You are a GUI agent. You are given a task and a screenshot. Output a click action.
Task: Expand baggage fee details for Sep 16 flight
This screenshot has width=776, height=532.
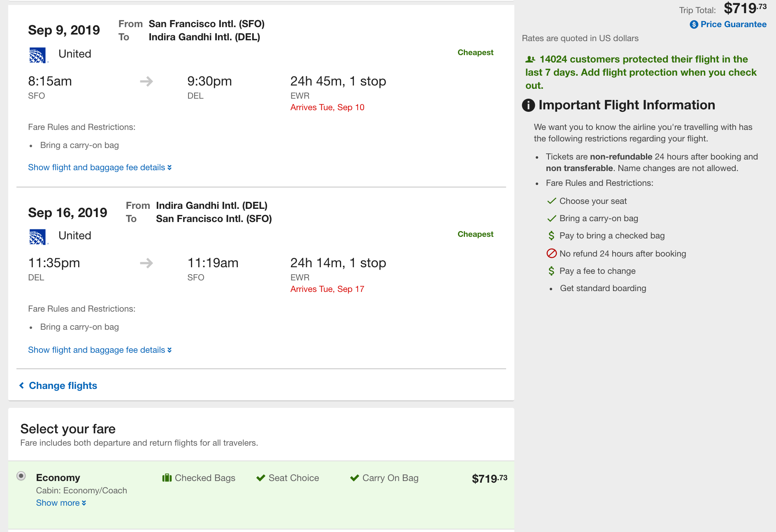pyautogui.click(x=100, y=350)
